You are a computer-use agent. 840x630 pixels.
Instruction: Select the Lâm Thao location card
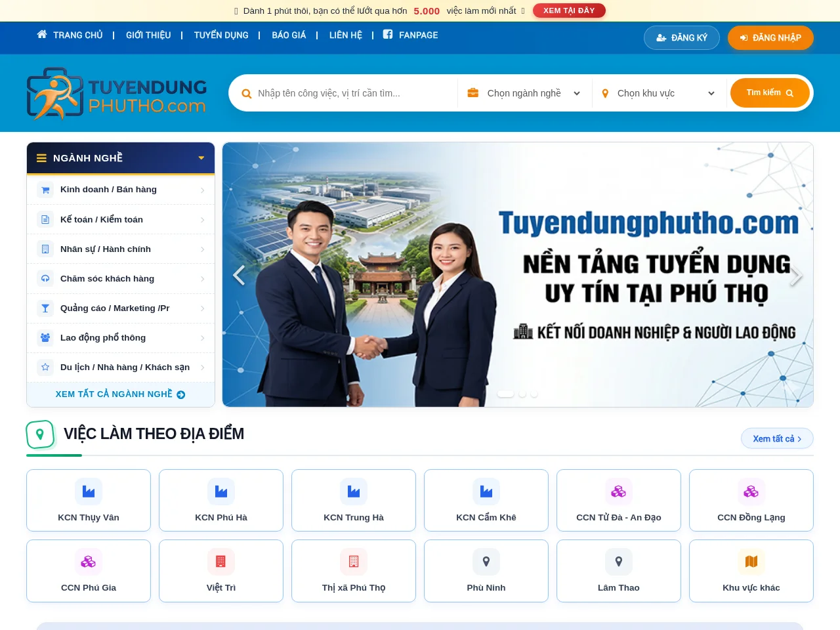pyautogui.click(x=619, y=571)
